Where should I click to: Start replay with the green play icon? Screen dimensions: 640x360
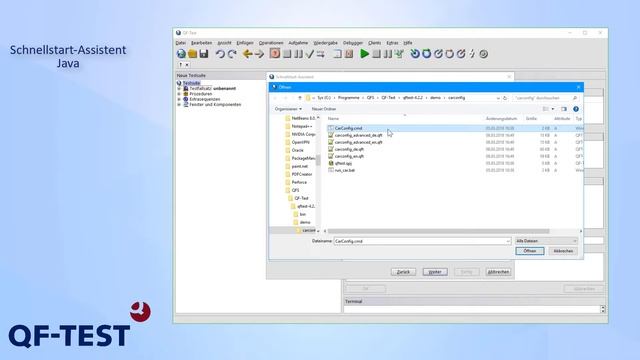tap(364, 53)
